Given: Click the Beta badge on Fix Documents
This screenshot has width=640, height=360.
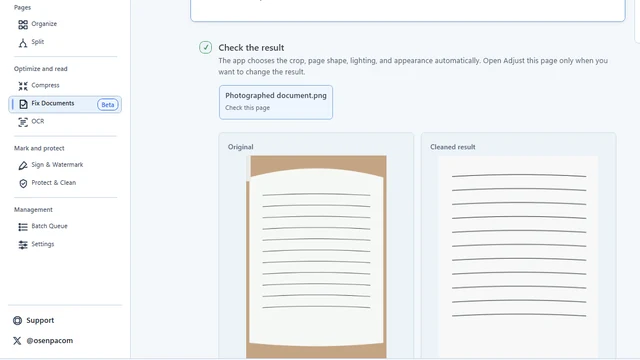Looking at the screenshot, I should pos(108,104).
